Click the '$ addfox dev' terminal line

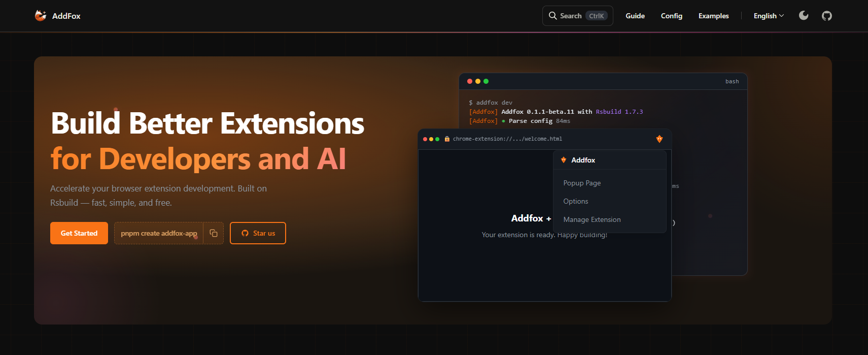pyautogui.click(x=491, y=103)
